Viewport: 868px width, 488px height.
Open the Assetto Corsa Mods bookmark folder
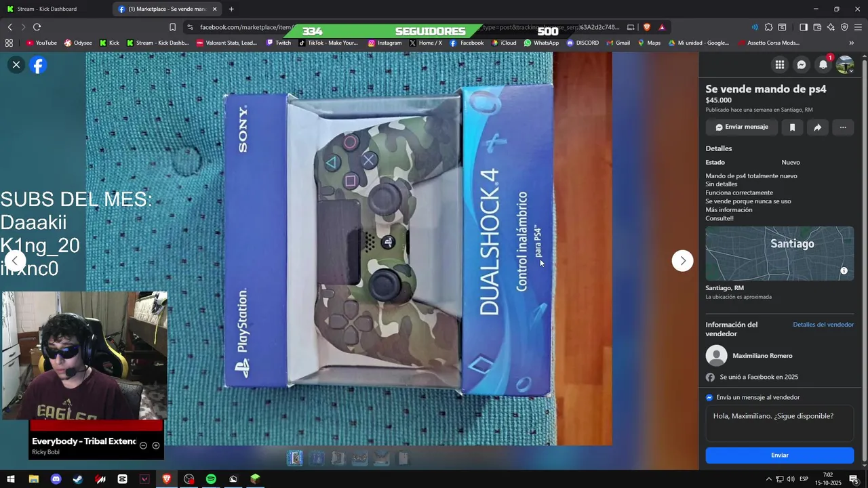click(x=768, y=43)
